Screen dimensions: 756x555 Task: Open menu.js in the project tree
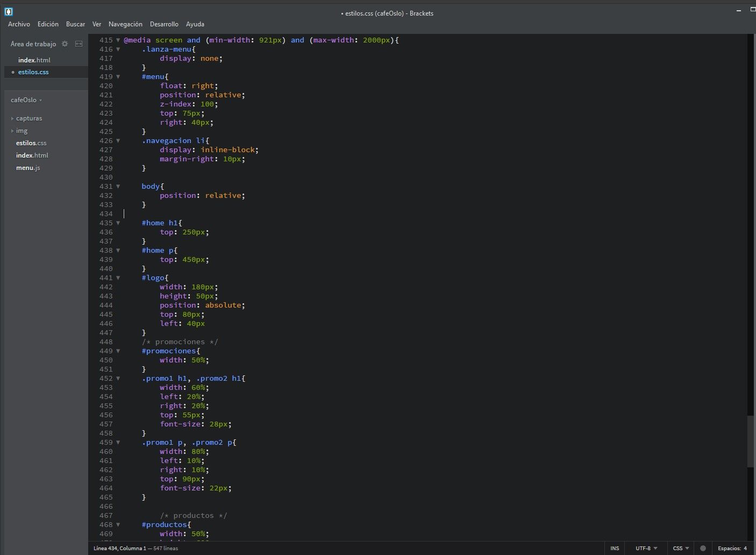pos(28,168)
